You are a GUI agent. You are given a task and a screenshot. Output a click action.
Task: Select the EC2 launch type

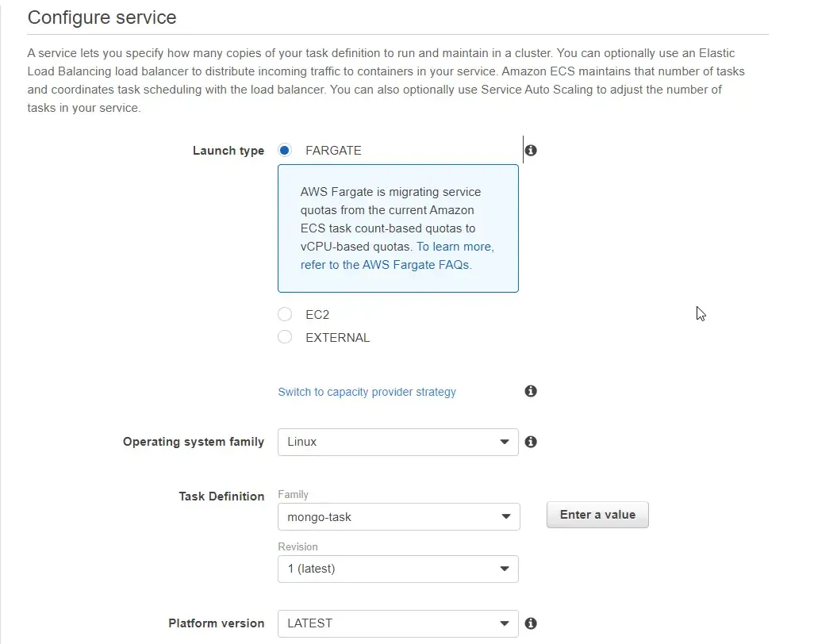pyautogui.click(x=284, y=314)
